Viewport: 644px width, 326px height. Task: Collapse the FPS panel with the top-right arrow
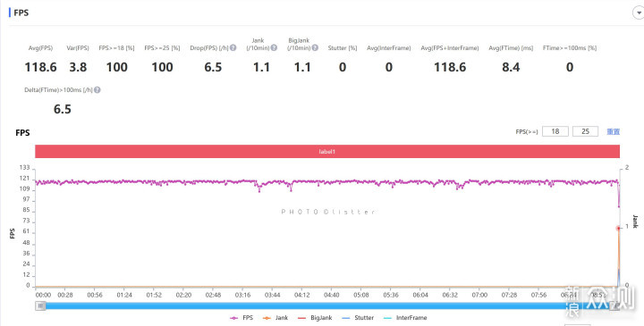point(639,13)
